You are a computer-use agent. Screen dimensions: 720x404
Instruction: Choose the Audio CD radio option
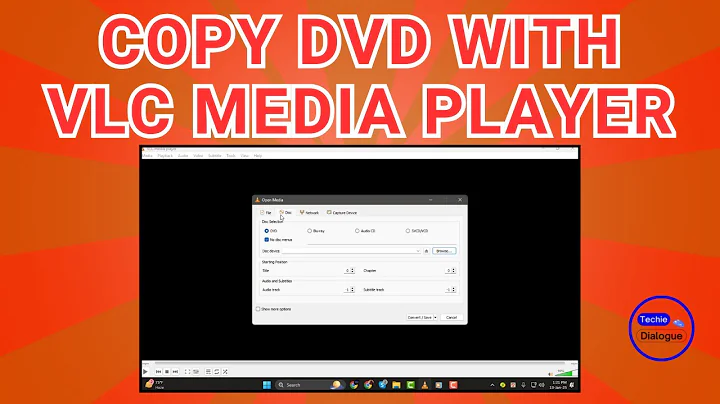coord(357,231)
